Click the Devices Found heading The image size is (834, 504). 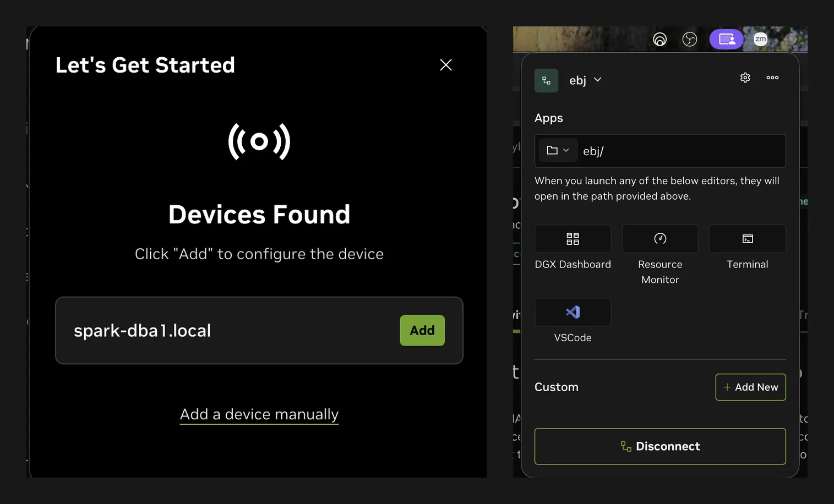[259, 215]
